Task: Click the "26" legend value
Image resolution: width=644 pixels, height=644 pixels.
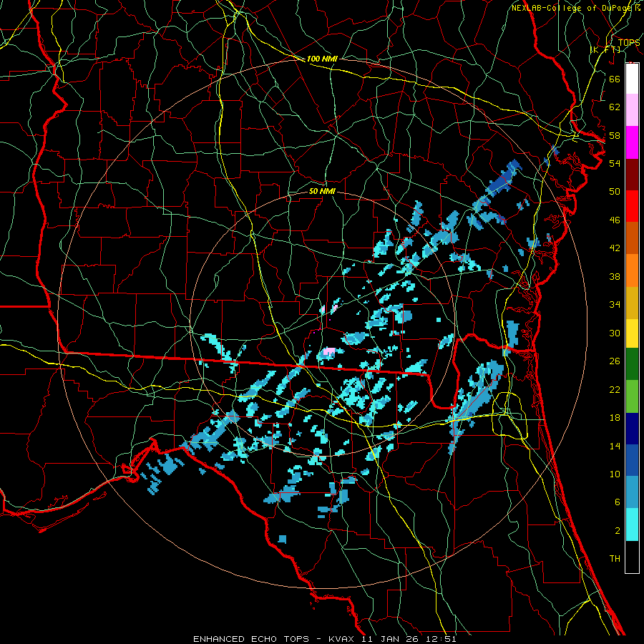Action: 615,361
